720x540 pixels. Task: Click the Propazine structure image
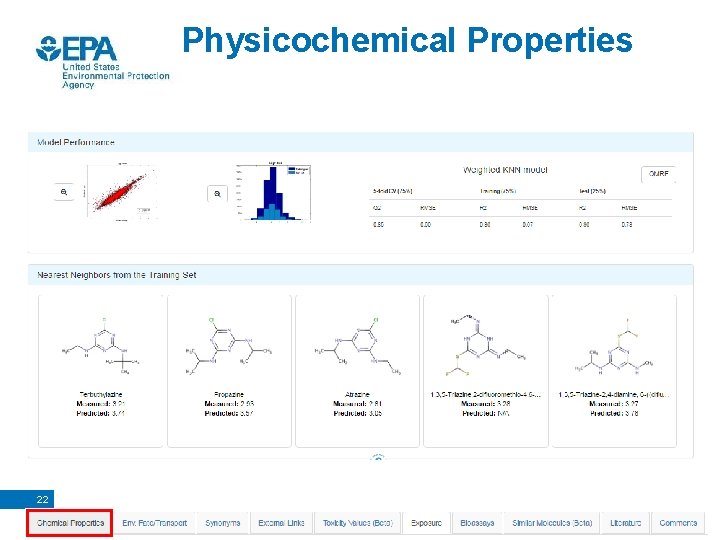click(229, 346)
